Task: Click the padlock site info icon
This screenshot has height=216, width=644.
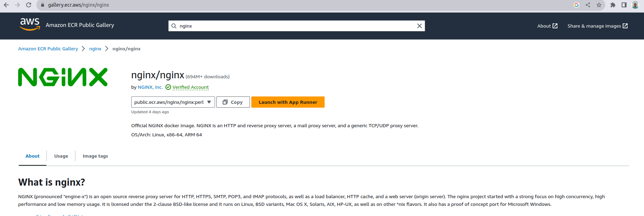Action: tap(43, 5)
